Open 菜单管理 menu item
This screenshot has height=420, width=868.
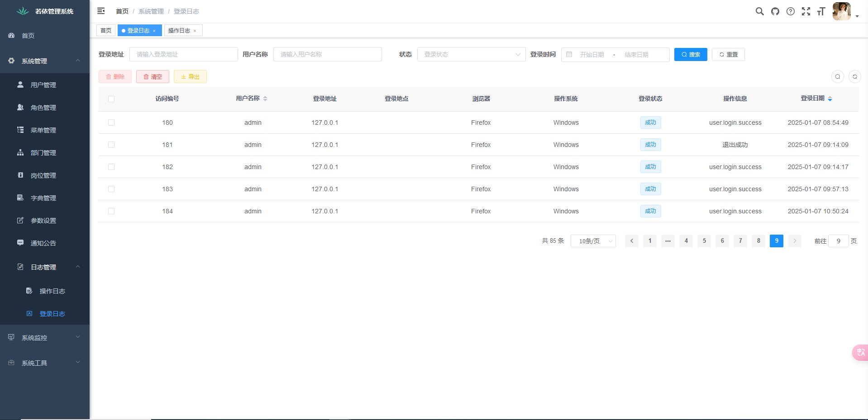45,130
